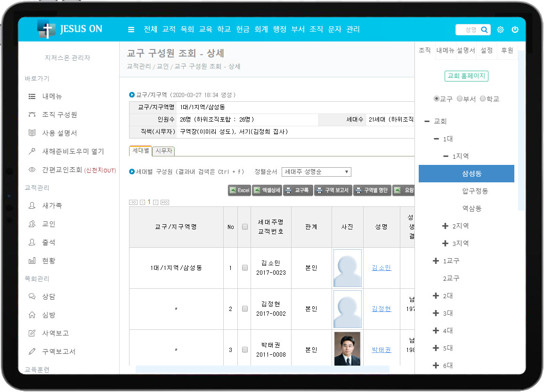Click the 심방 home icon
Image resolution: width=544 pixels, height=392 pixels.
(32, 315)
